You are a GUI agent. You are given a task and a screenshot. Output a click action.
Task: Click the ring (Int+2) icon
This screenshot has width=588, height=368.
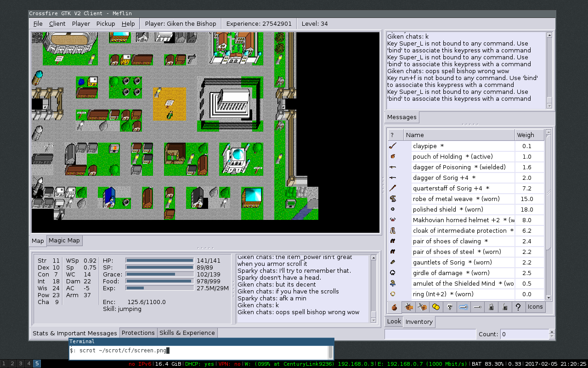tap(393, 294)
